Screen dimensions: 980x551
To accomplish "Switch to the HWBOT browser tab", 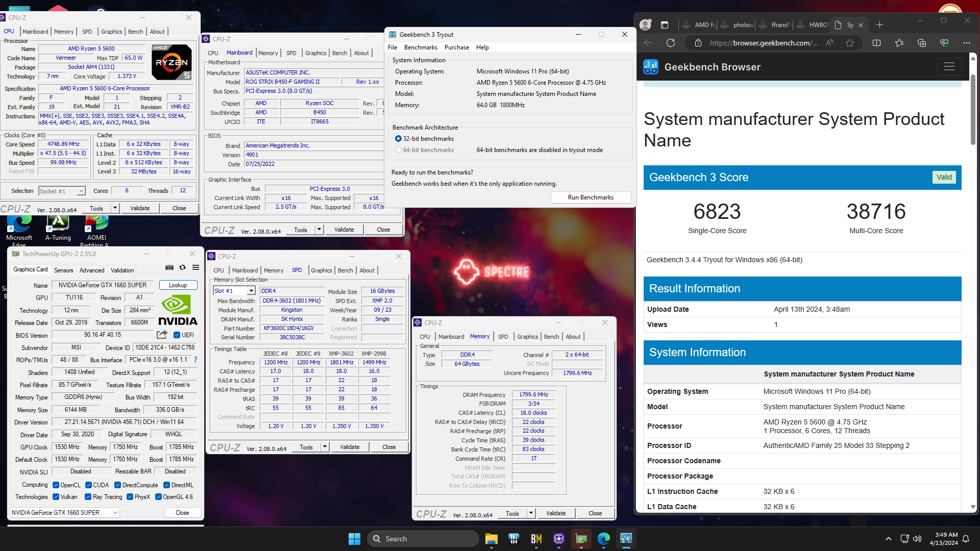I will click(814, 24).
